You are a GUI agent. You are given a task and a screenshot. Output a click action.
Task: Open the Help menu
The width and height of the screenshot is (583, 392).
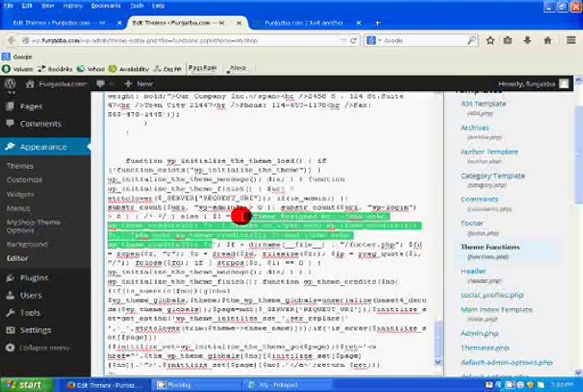(x=158, y=5)
